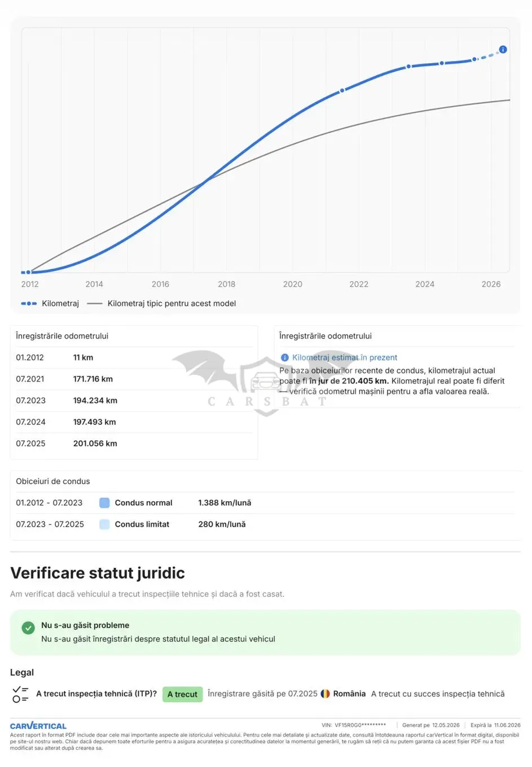The height and width of the screenshot is (767, 532).
Task: Click the green checkmark icon for Nu s-au găsit probleme
Action: tap(28, 628)
